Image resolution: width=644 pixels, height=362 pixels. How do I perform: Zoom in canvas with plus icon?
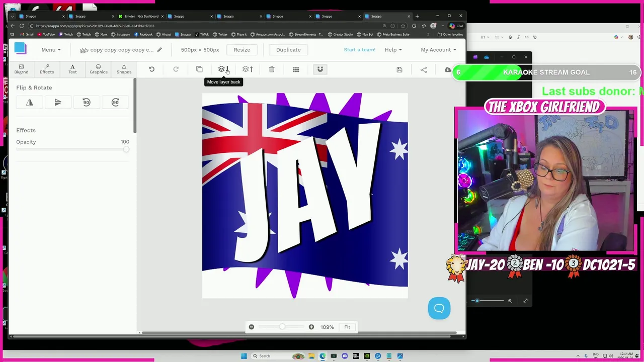click(x=311, y=327)
